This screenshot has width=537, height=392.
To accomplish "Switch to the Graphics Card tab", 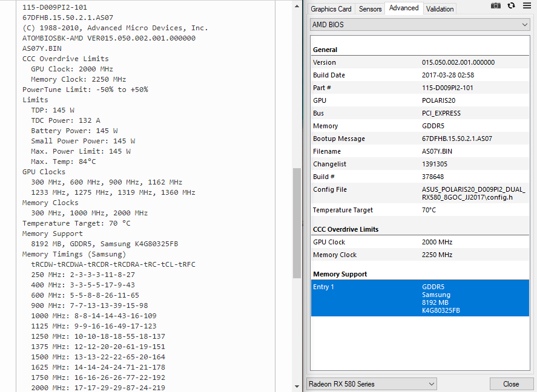I will (331, 9).
